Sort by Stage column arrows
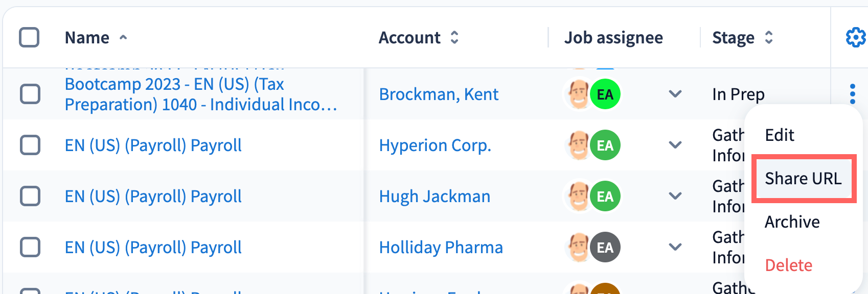This screenshot has height=294, width=868. 768,37
